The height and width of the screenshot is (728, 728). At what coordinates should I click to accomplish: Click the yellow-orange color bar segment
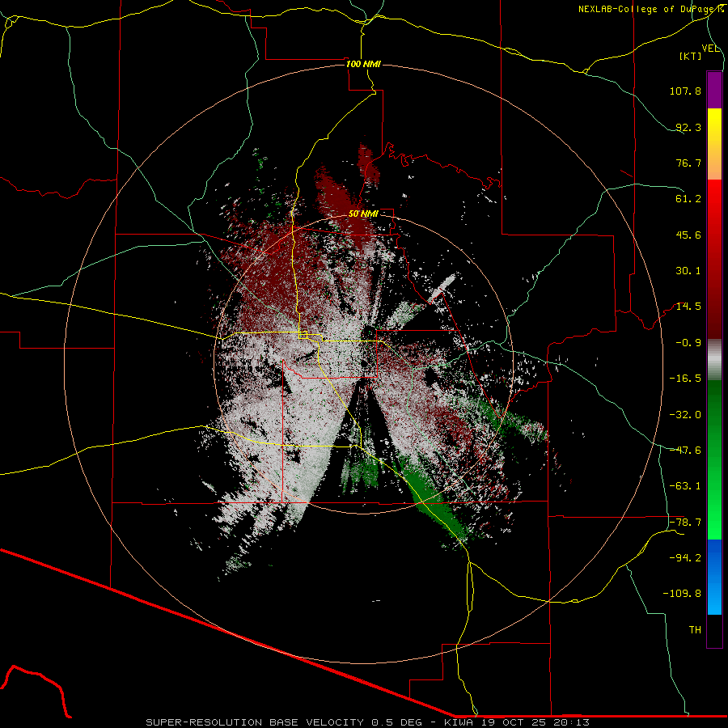pyautogui.click(x=714, y=144)
